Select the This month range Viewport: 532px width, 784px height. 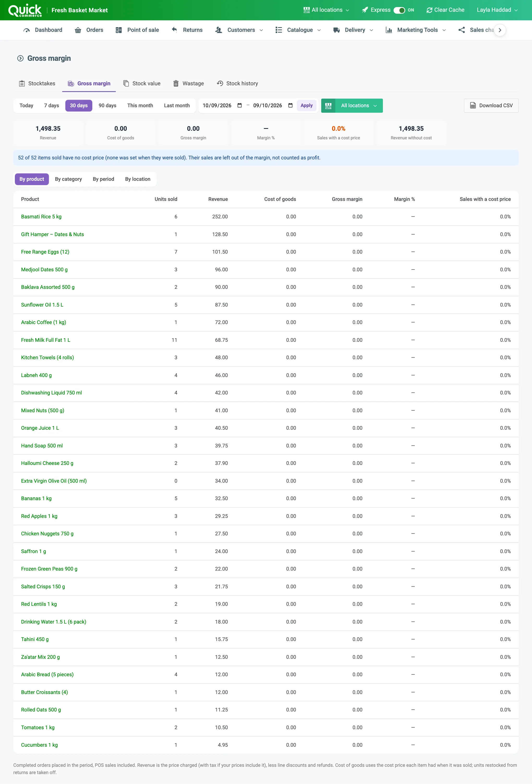click(140, 106)
